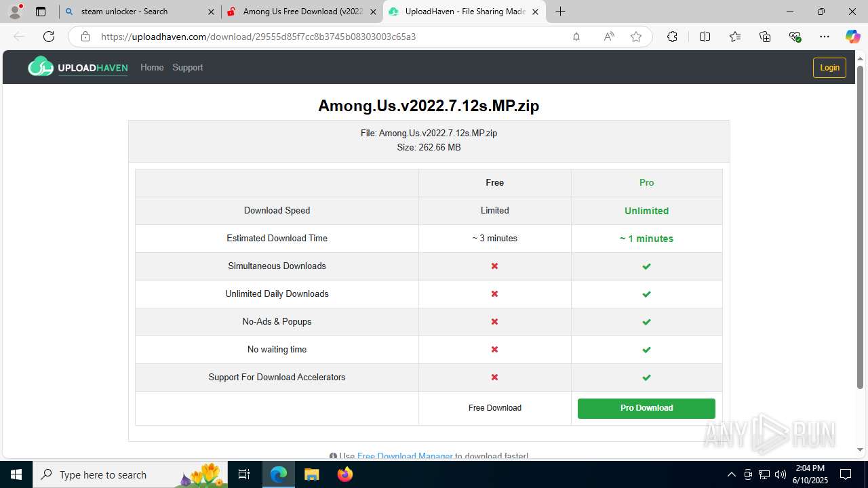Image resolution: width=868 pixels, height=488 pixels.
Task: Open the Copilot sidebar icon
Action: tap(852, 37)
